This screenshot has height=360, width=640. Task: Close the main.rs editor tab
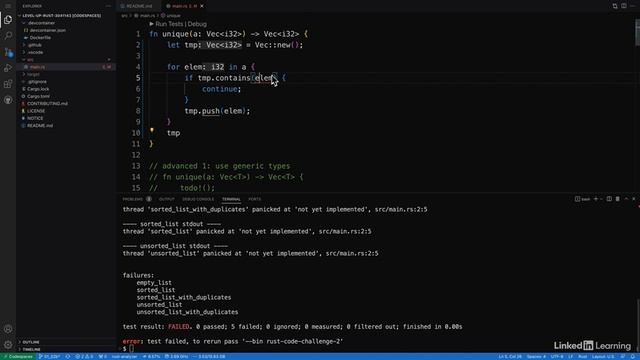pos(202,6)
